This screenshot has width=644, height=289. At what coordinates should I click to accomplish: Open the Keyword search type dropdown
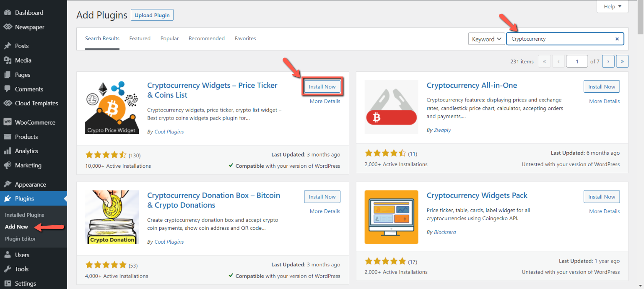[x=486, y=39]
